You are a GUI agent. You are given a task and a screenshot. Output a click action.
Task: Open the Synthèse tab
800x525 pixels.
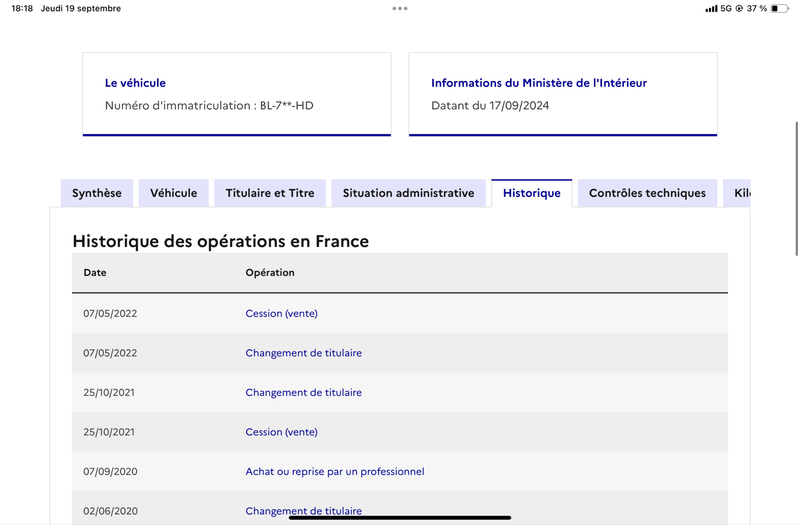[x=97, y=193]
